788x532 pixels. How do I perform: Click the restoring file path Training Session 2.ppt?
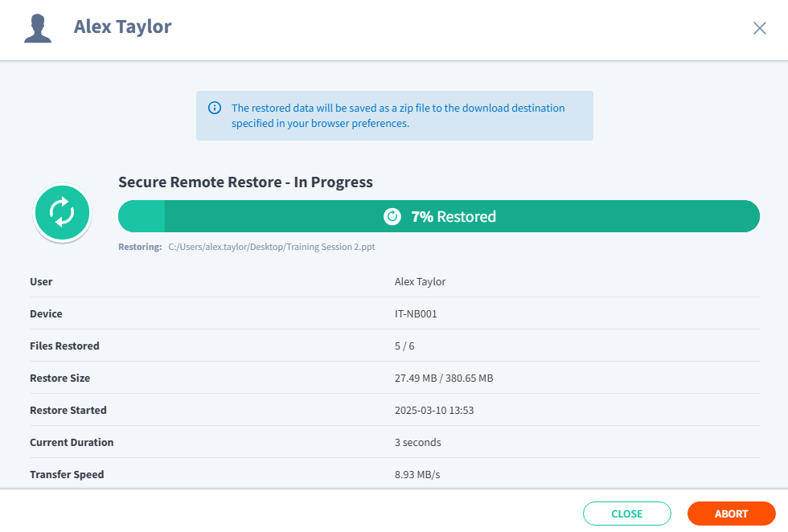272,247
